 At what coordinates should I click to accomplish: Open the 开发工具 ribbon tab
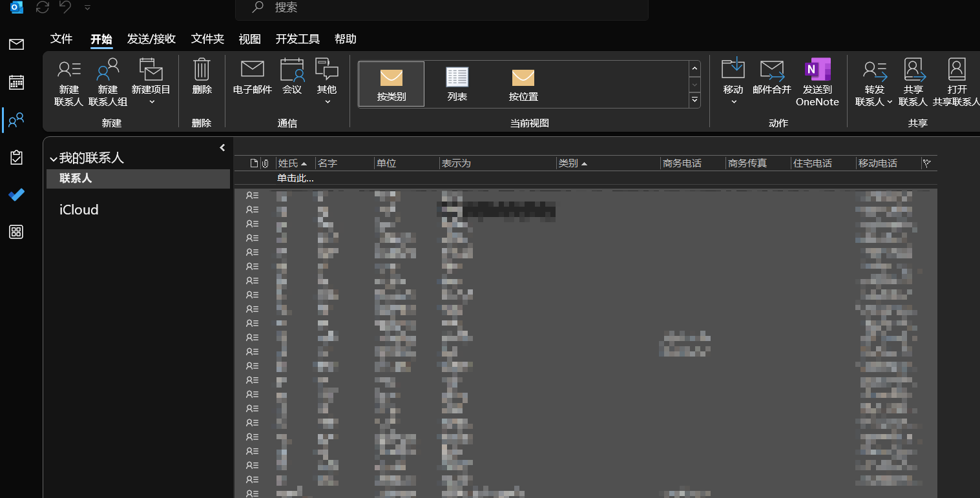point(297,39)
